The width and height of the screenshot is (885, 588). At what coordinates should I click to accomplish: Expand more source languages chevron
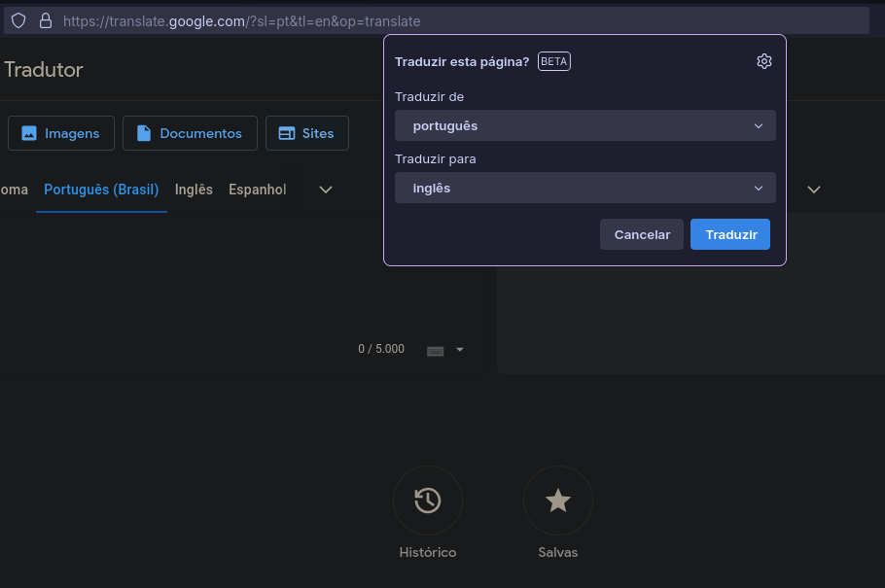pos(326,190)
